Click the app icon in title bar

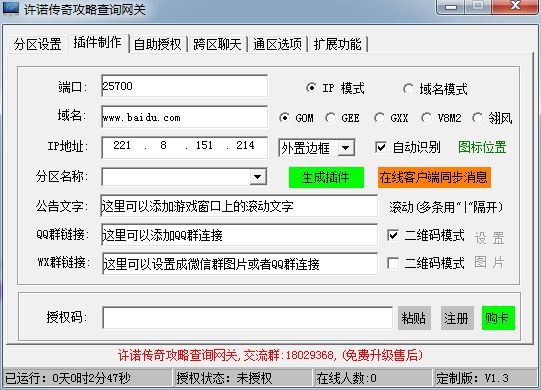(x=11, y=8)
